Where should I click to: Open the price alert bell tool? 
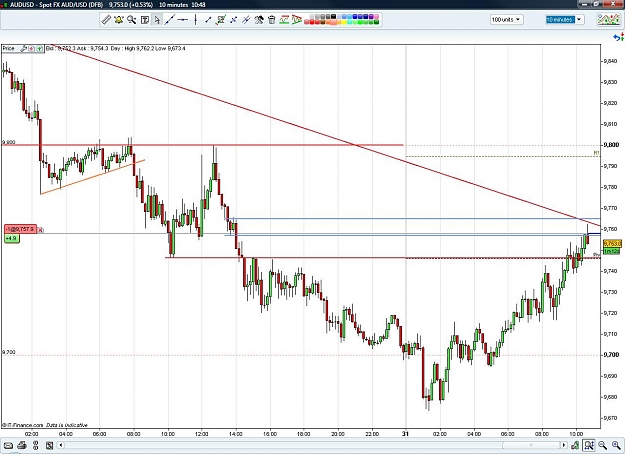click(x=119, y=20)
